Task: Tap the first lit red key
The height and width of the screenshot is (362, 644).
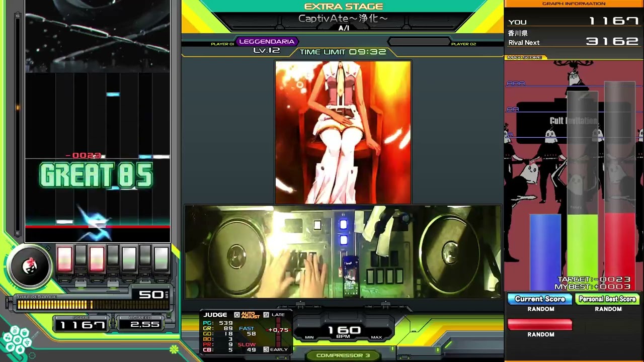Action: coord(64,259)
